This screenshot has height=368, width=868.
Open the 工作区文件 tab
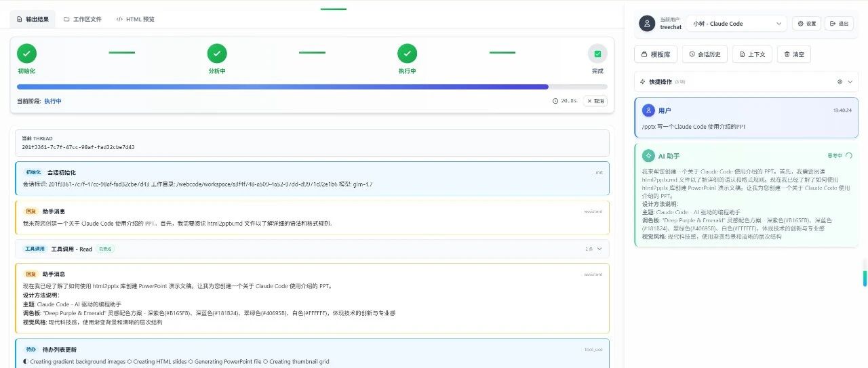83,19
